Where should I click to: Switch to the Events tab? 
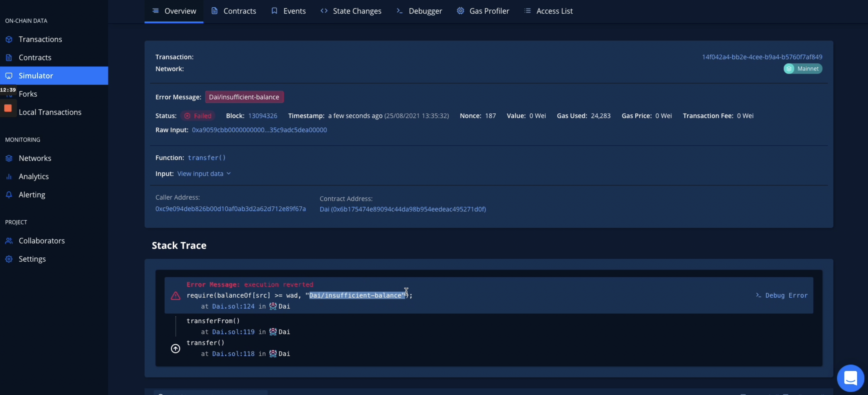tap(289, 11)
